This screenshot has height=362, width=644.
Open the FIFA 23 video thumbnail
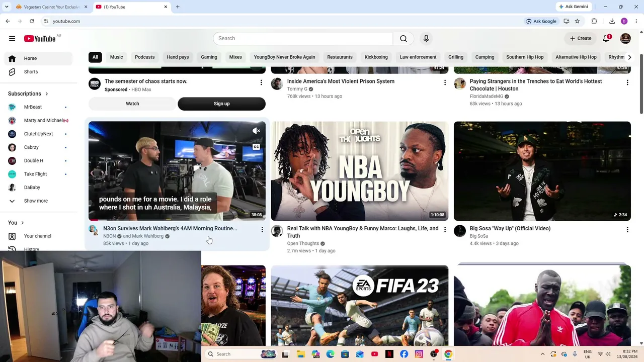click(360, 306)
